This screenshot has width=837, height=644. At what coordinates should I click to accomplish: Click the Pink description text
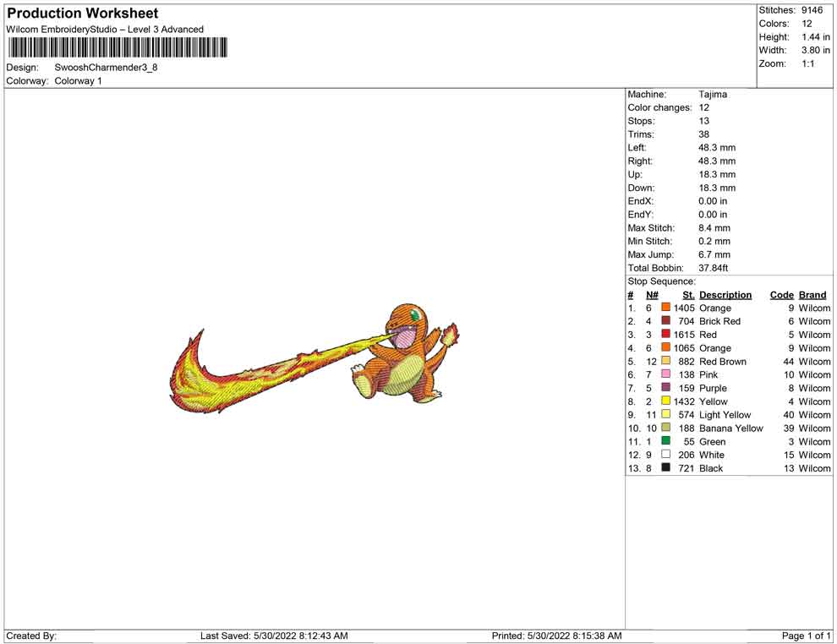tap(708, 374)
